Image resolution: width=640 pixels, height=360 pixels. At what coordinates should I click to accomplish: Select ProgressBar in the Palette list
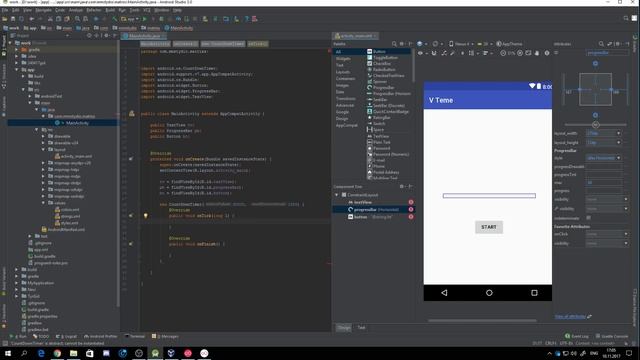pos(380,87)
